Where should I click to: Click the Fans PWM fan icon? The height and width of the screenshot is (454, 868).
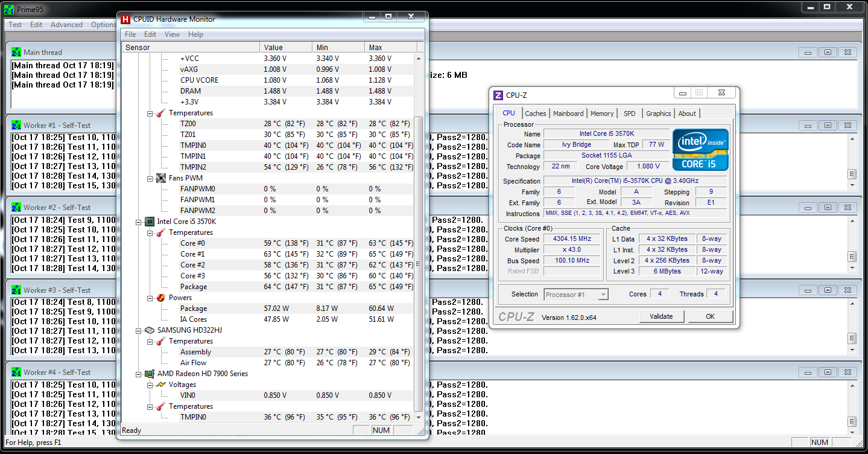point(160,178)
